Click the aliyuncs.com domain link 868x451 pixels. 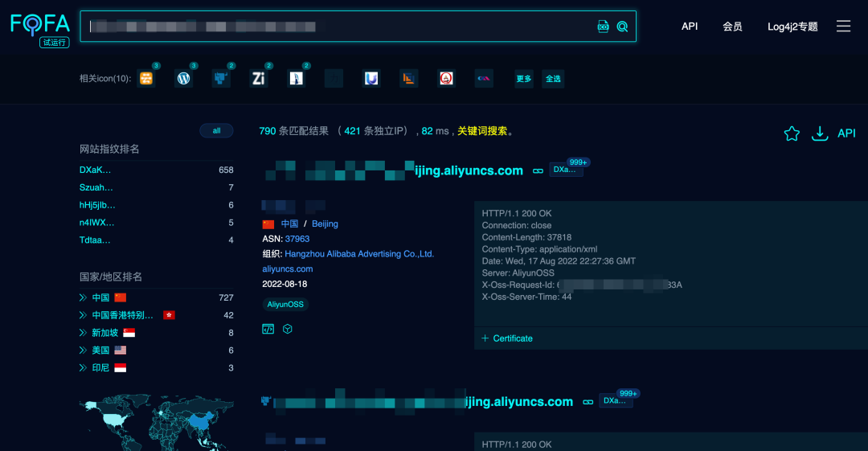pos(287,269)
